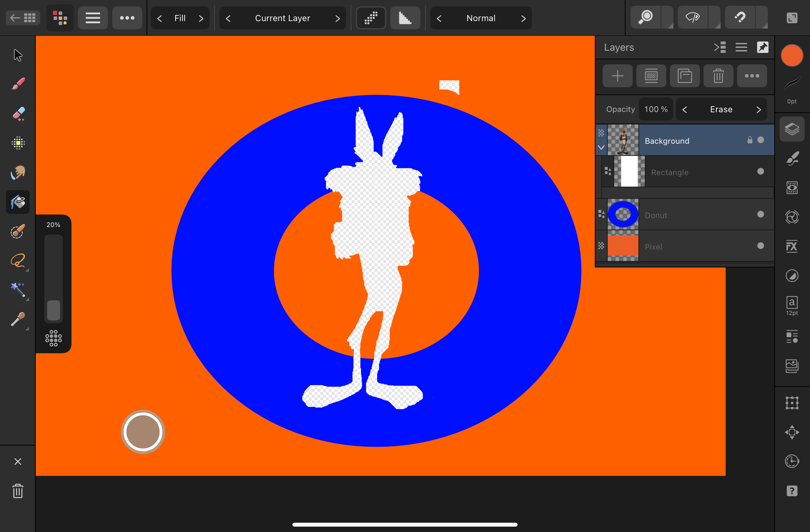Click the 20% tolerance slider track
This screenshot has width=810, height=532.
click(54, 278)
